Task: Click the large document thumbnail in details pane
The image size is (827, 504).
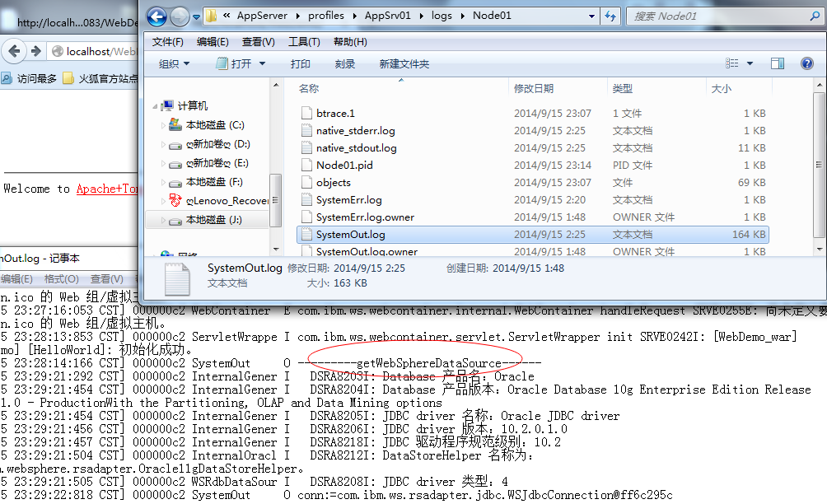Action: tap(177, 279)
